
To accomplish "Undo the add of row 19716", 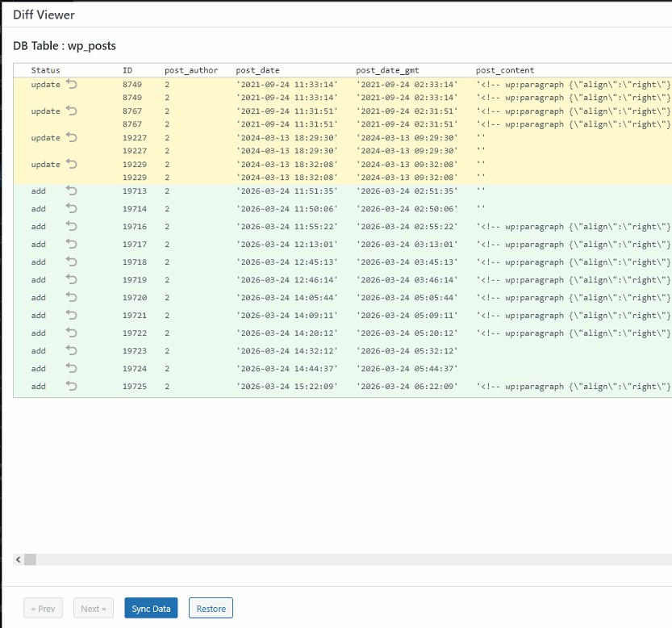I will pos(71,227).
